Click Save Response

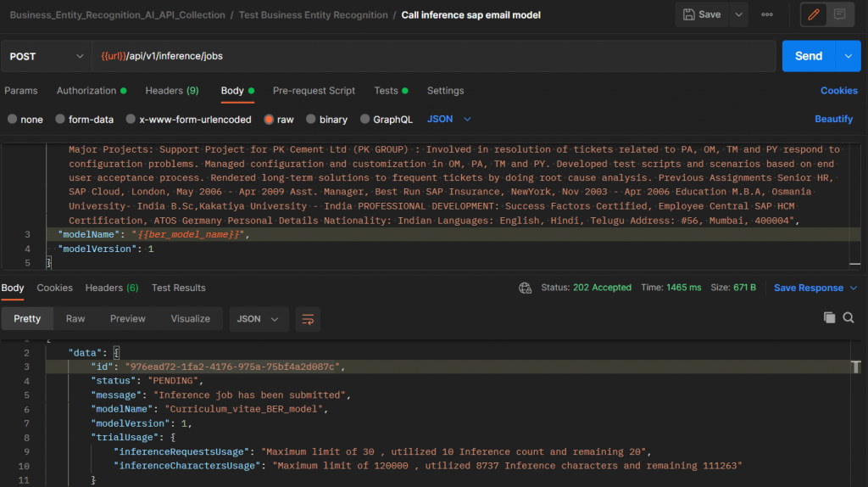point(808,288)
